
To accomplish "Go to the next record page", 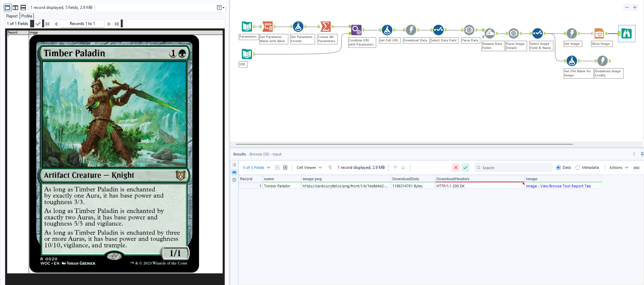I will pos(109,24).
